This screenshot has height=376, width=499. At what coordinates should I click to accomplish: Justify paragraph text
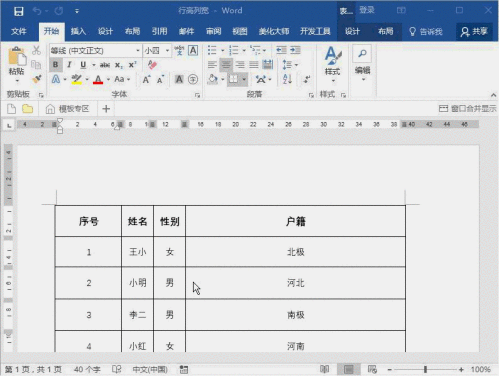[x=254, y=65]
